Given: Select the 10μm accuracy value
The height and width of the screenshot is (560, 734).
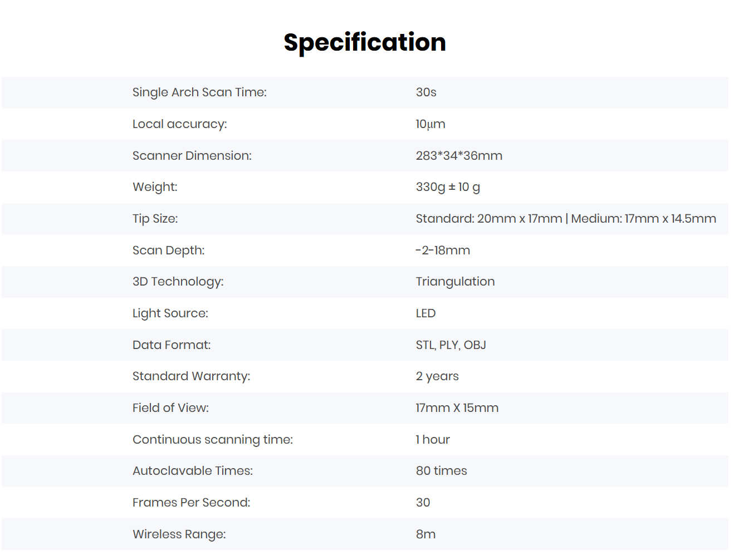Looking at the screenshot, I should pos(430,124).
